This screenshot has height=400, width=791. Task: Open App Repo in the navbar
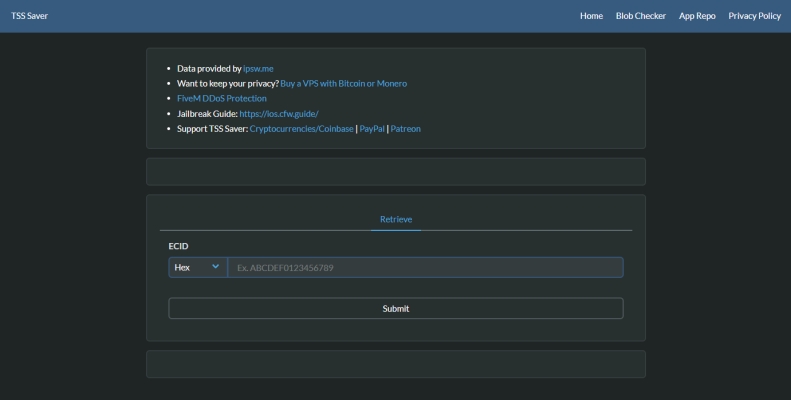697,16
